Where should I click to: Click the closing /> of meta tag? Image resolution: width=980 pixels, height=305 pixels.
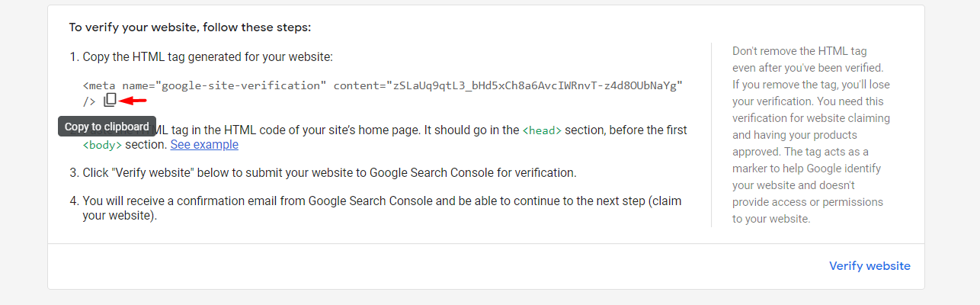coord(89,101)
